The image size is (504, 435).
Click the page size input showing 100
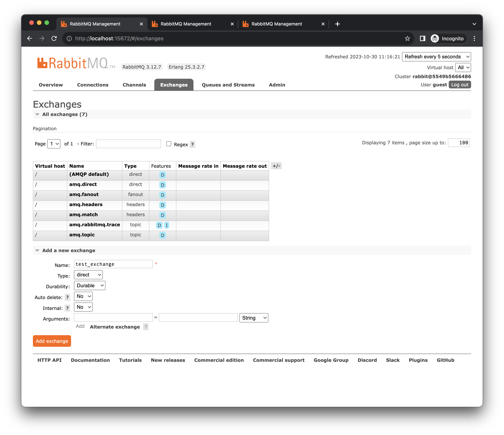(x=459, y=143)
